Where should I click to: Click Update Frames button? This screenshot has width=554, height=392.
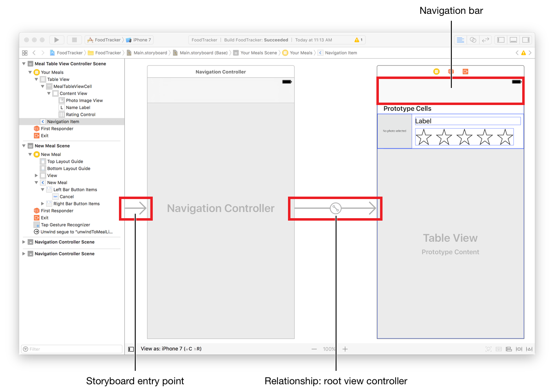[488, 349]
